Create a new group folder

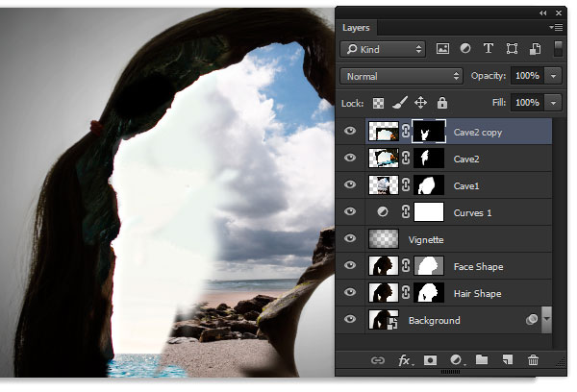[x=482, y=359]
